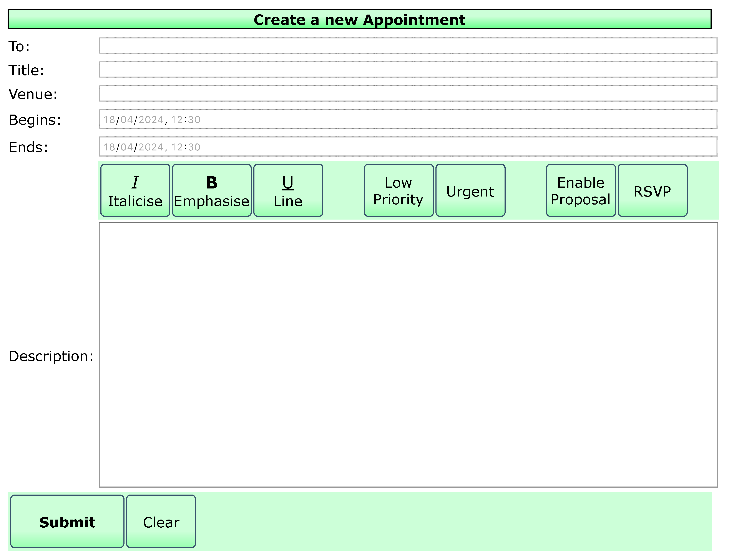Open the Ends date-time field
The height and width of the screenshot is (560, 729).
click(x=407, y=147)
